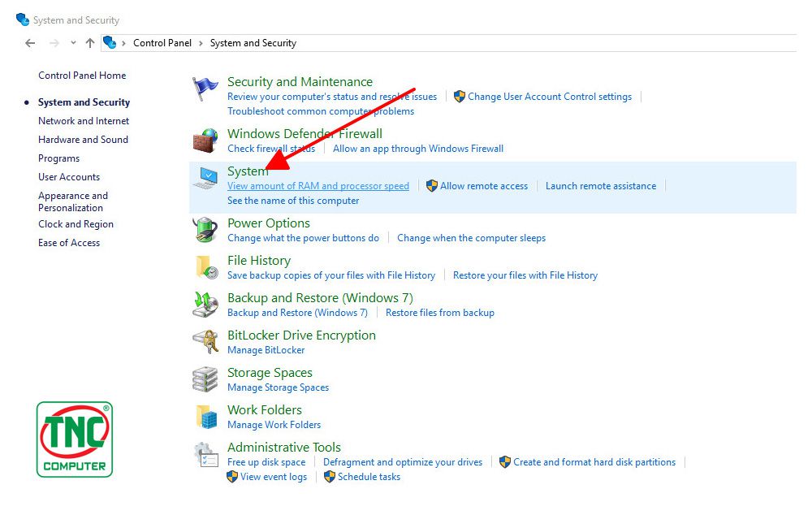
Task: Click the Control Panel icon in address bar
Action: 110,42
